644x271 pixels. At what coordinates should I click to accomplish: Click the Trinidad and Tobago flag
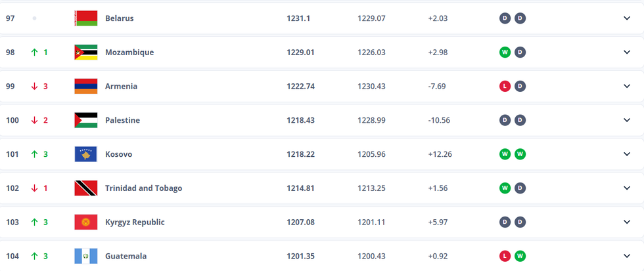[x=86, y=188]
